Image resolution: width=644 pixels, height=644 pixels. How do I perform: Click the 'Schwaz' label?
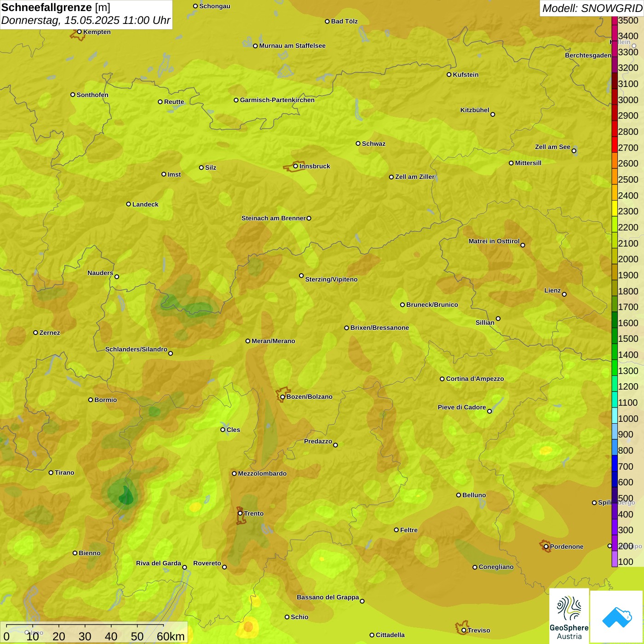[374, 144]
